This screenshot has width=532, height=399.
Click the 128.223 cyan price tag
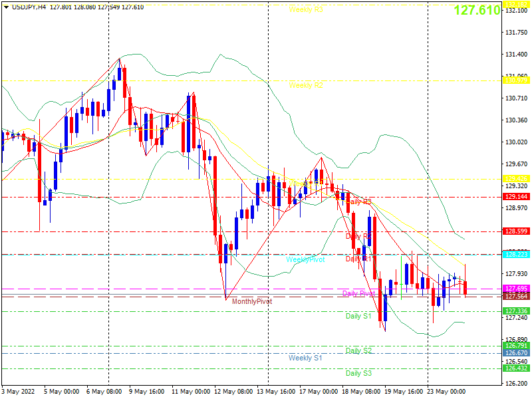click(516, 255)
